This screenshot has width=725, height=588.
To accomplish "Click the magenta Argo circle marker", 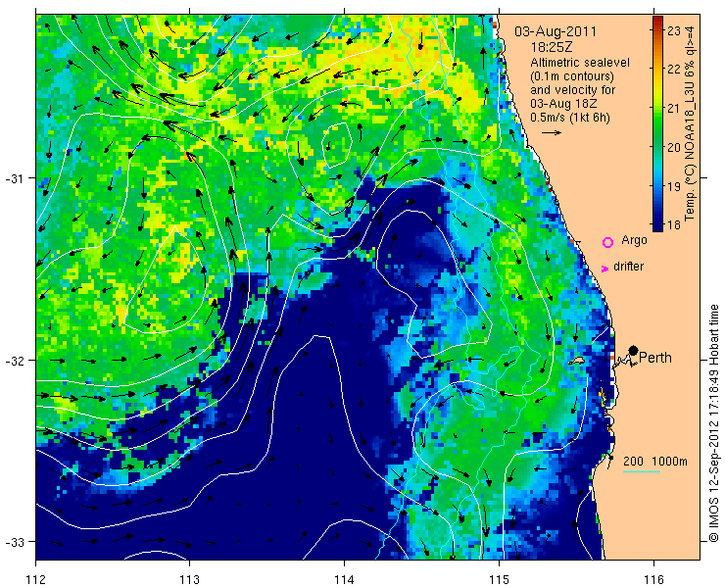I will 607,242.
